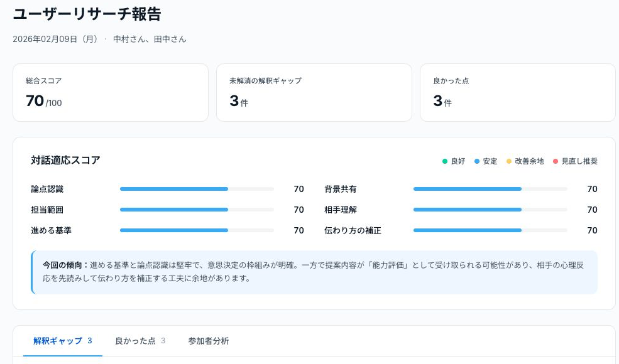Click the date 2026年02月09日（月）
Image resolution: width=619 pixels, height=364 pixels.
click(x=57, y=39)
